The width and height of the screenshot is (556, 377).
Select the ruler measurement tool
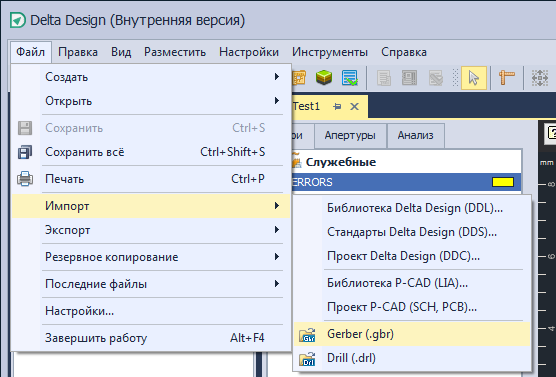[507, 78]
